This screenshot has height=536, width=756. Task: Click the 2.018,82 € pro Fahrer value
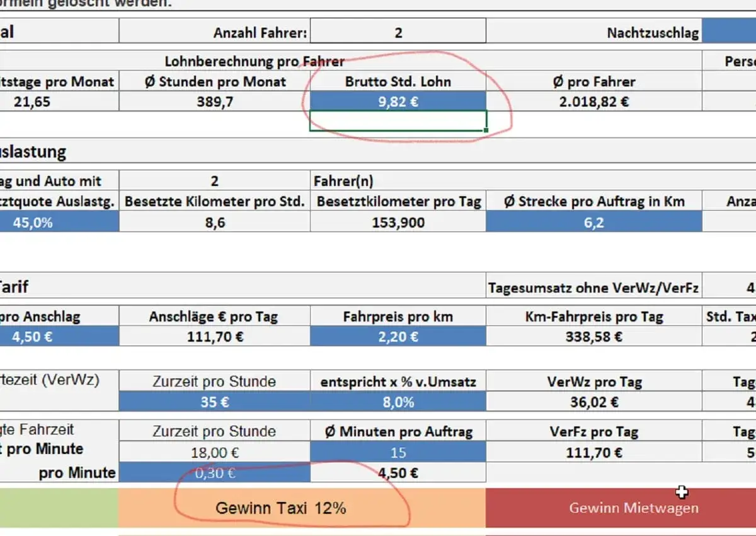(x=593, y=102)
